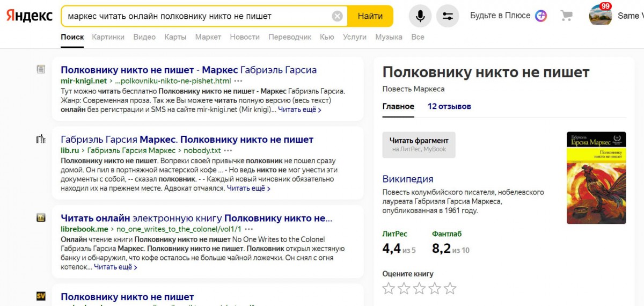Open the Музыка tab
The image size is (644, 306).
(389, 37)
